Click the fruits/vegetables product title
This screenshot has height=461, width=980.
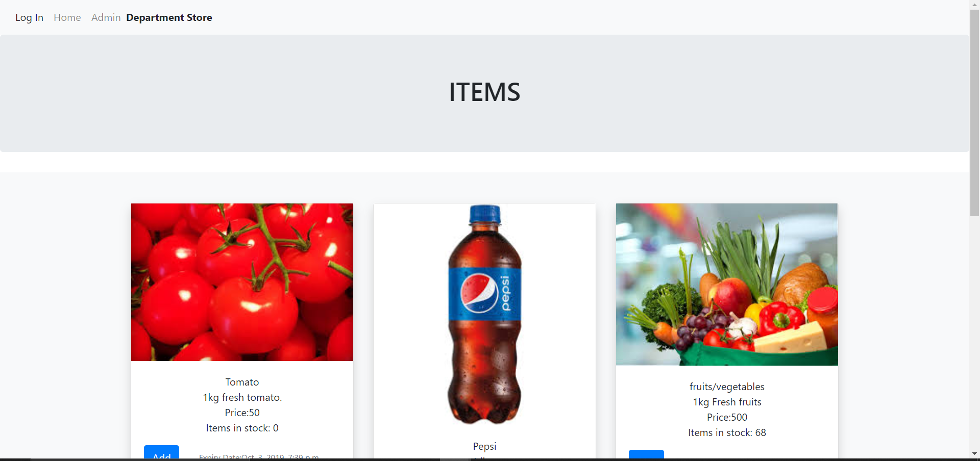[727, 387]
